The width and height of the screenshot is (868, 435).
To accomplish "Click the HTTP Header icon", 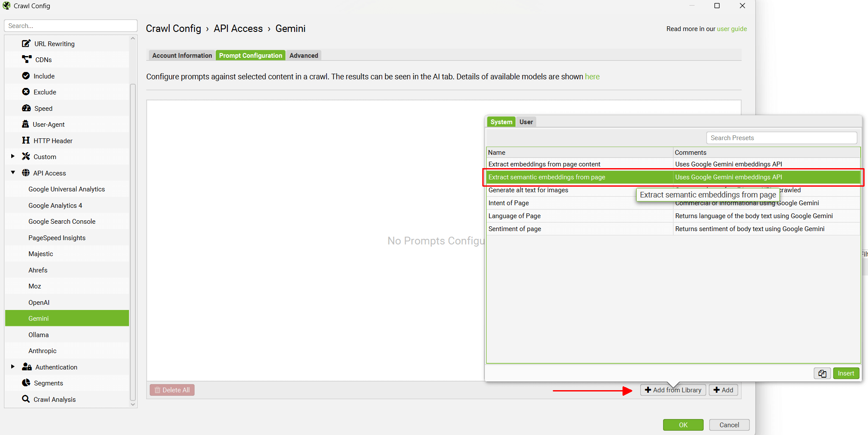I will pyautogui.click(x=26, y=141).
